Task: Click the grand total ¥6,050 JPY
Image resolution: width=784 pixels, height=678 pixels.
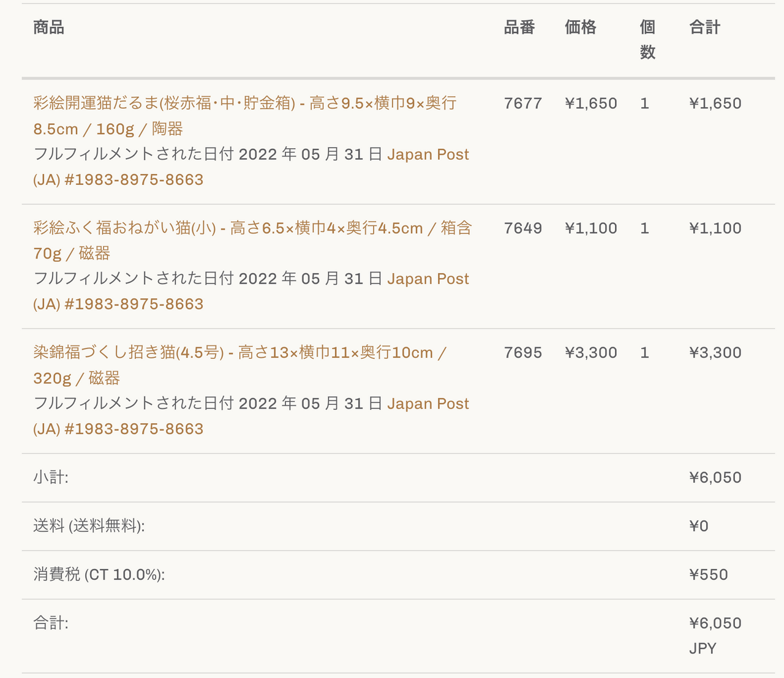Action: (715, 636)
